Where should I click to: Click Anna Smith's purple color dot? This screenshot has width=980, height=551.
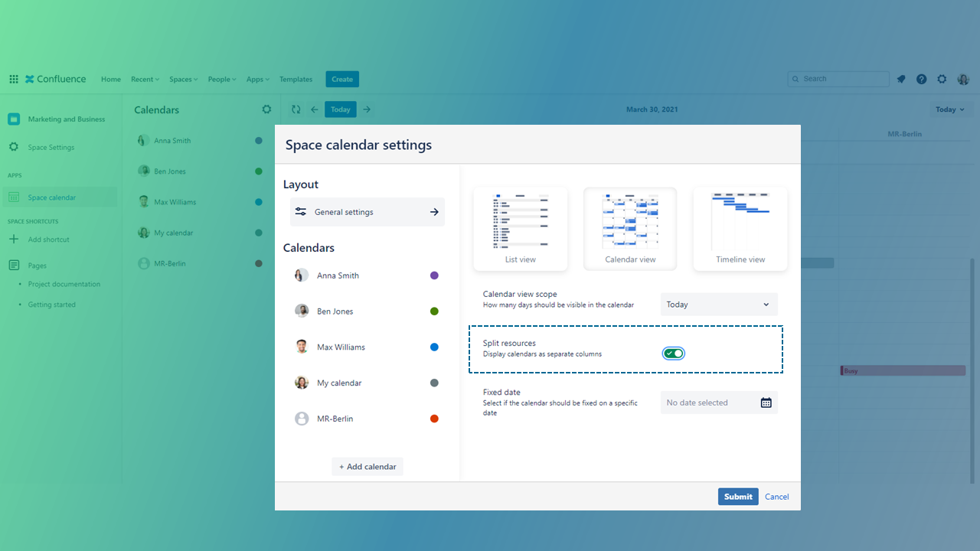pyautogui.click(x=434, y=275)
